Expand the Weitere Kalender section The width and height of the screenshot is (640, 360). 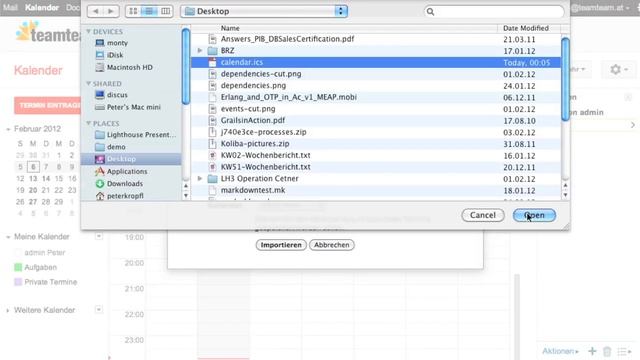[x=8, y=311]
